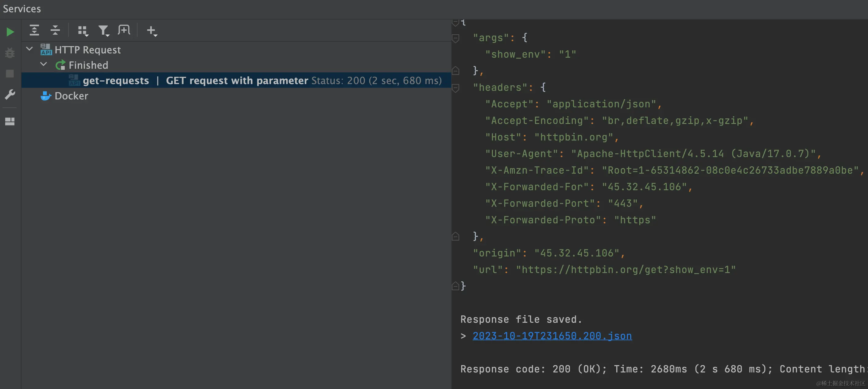Open the Filter toolbar dropdown
868x389 pixels.
[x=104, y=31]
